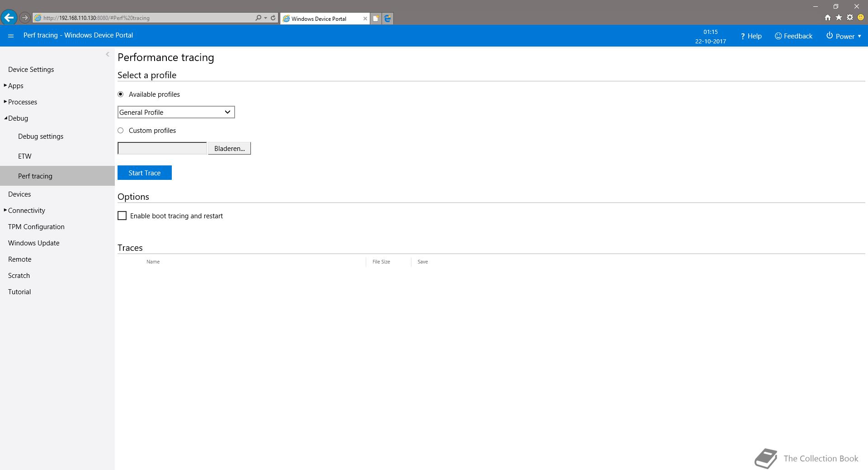Viewport: 868px width, 470px height.
Task: Open address bar autocomplete dropdown arrow
Action: (265, 18)
